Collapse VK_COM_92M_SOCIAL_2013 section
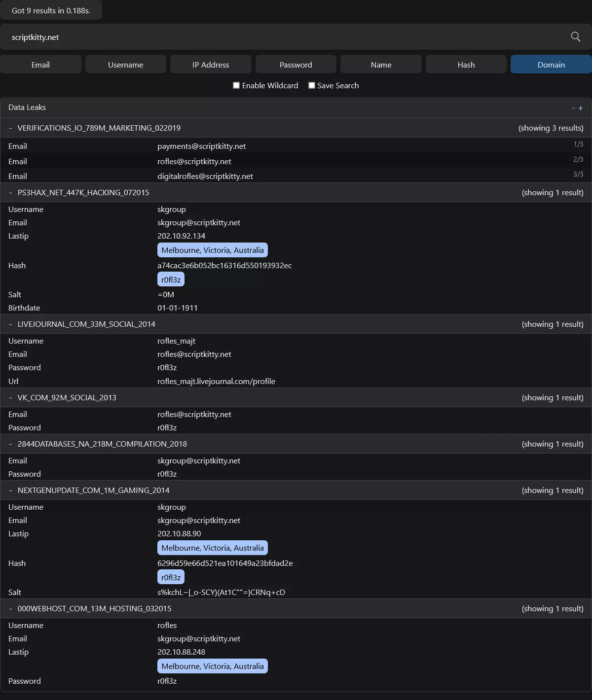592x700 pixels. (x=10, y=397)
